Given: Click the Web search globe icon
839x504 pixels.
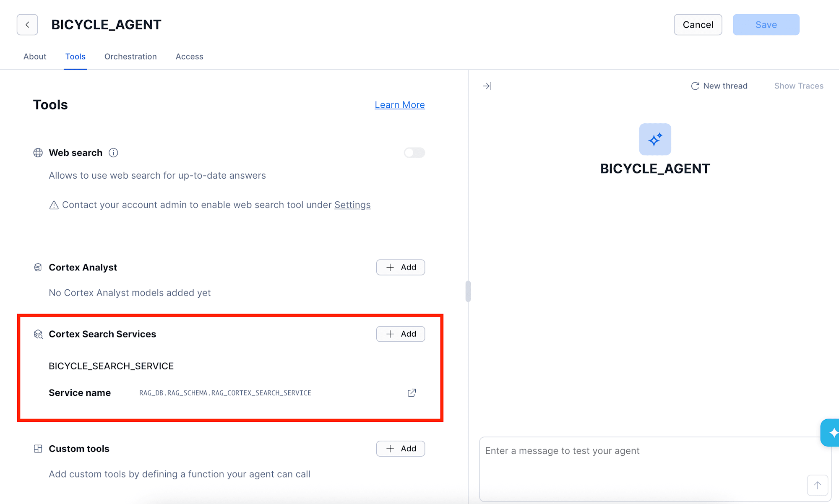Looking at the screenshot, I should point(38,153).
